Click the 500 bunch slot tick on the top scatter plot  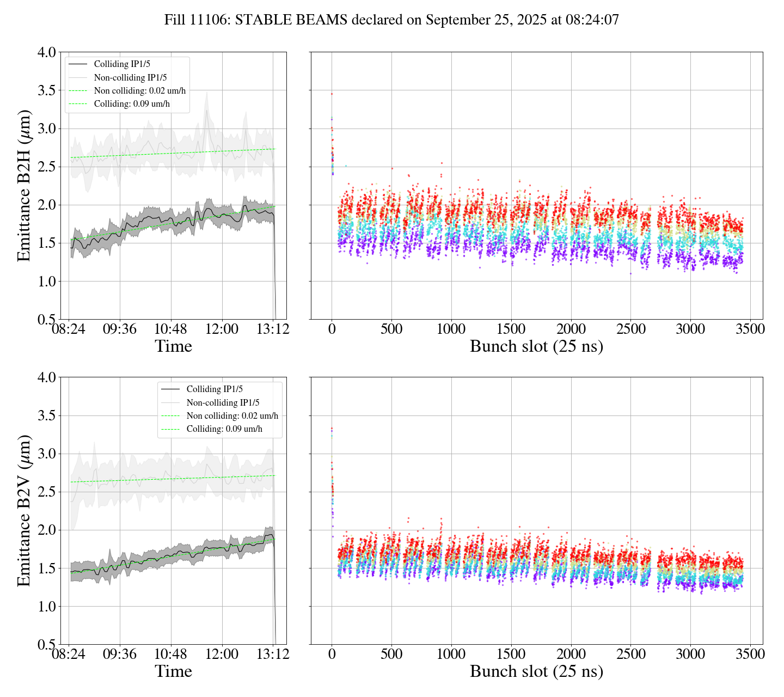pos(391,329)
